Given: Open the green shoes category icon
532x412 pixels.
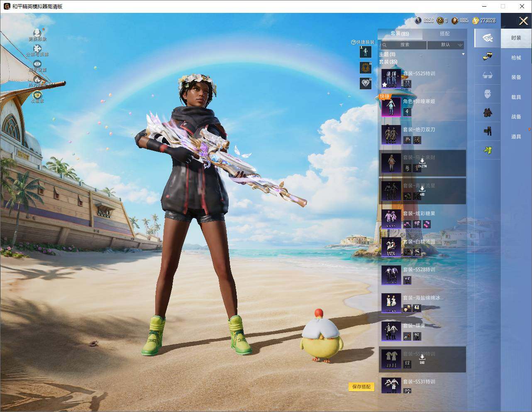Looking at the screenshot, I should pos(488,150).
